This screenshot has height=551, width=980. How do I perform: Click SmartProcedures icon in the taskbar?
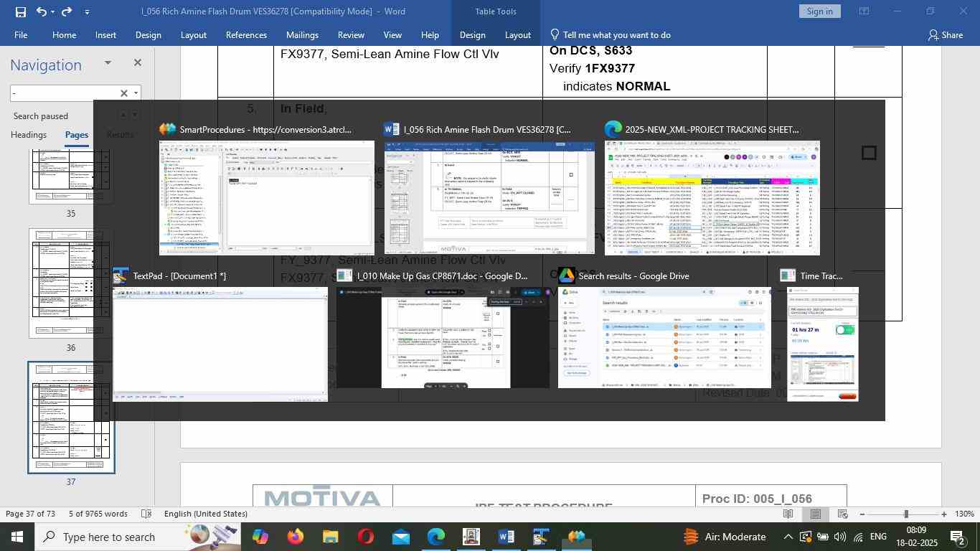[576, 537]
